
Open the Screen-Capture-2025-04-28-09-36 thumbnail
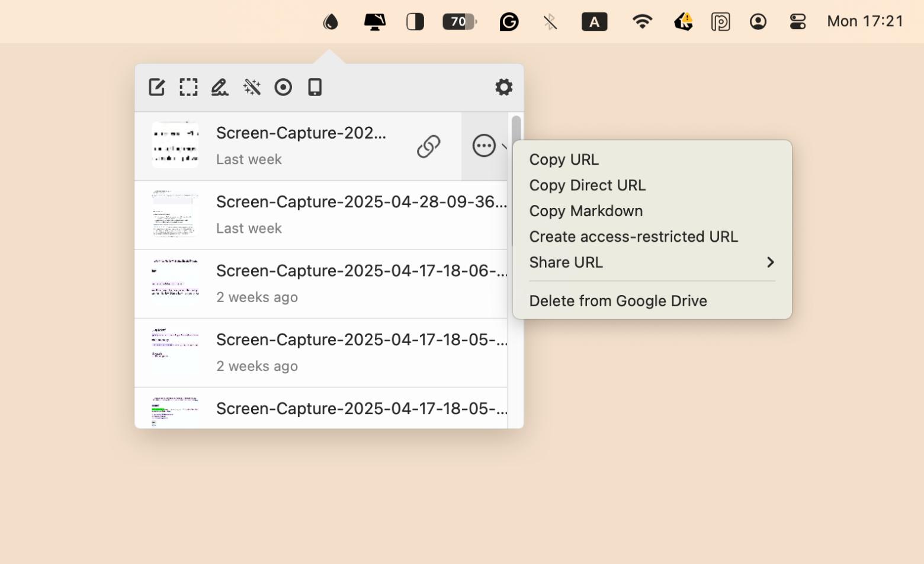point(175,214)
